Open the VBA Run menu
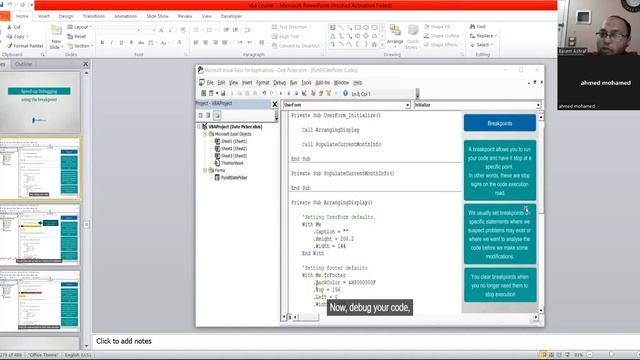Image resolution: width=640 pixels, height=360 pixels. click(293, 82)
